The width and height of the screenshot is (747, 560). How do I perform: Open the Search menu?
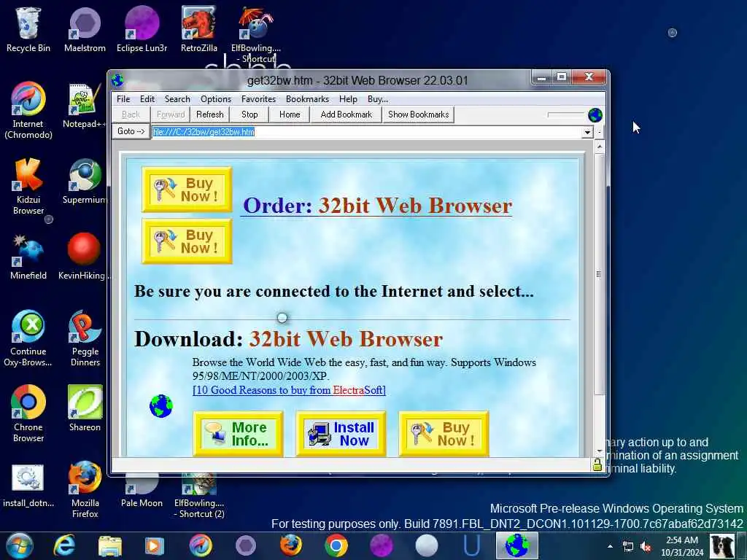point(177,99)
